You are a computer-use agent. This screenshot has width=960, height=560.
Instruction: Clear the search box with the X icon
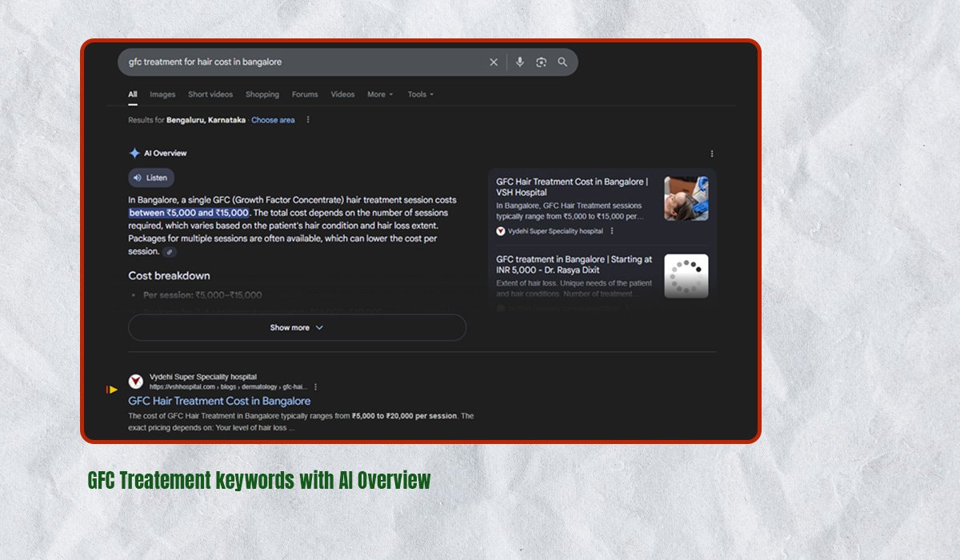click(x=494, y=62)
